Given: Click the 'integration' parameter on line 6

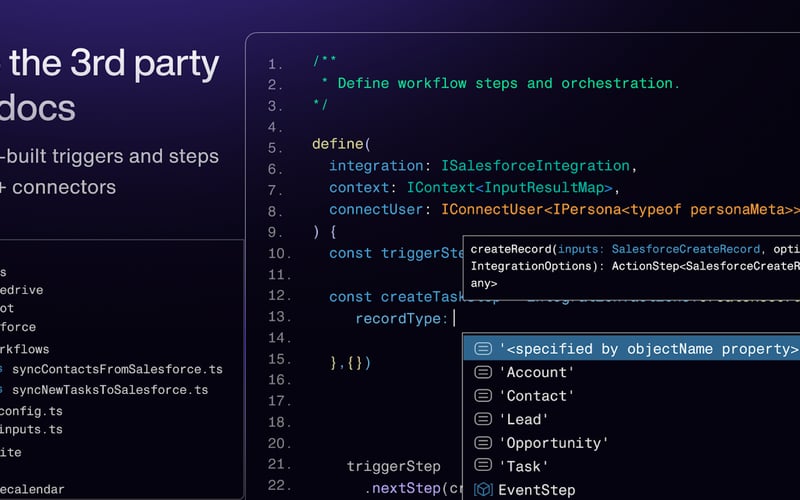Looking at the screenshot, I should click(376, 166).
